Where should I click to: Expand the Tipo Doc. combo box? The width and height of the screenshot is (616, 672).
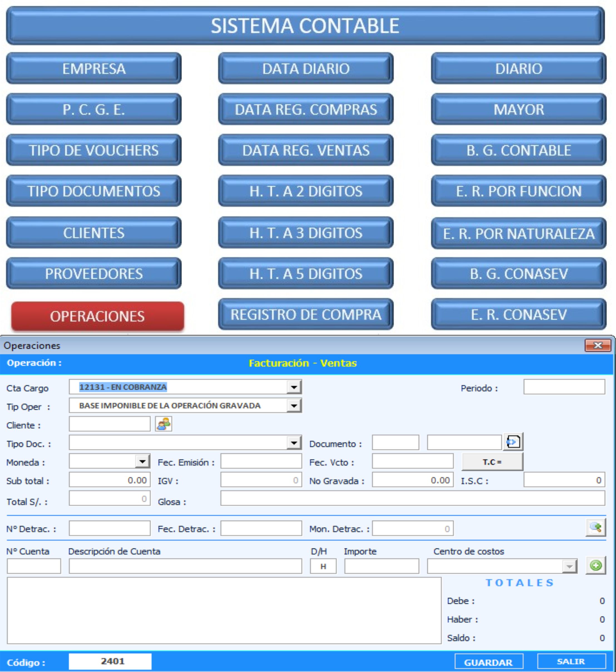click(294, 443)
